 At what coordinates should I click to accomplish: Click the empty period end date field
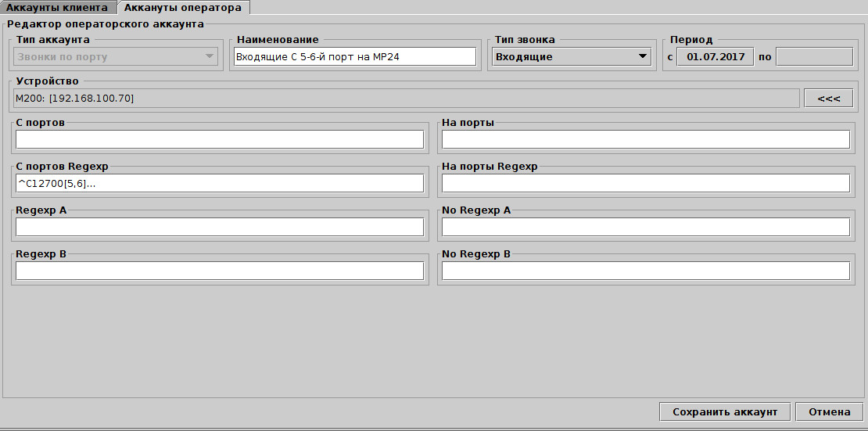[x=813, y=56]
